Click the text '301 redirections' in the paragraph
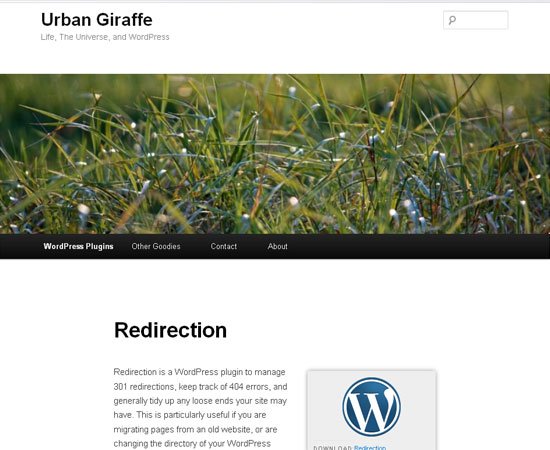550x450 pixels. tap(144, 387)
